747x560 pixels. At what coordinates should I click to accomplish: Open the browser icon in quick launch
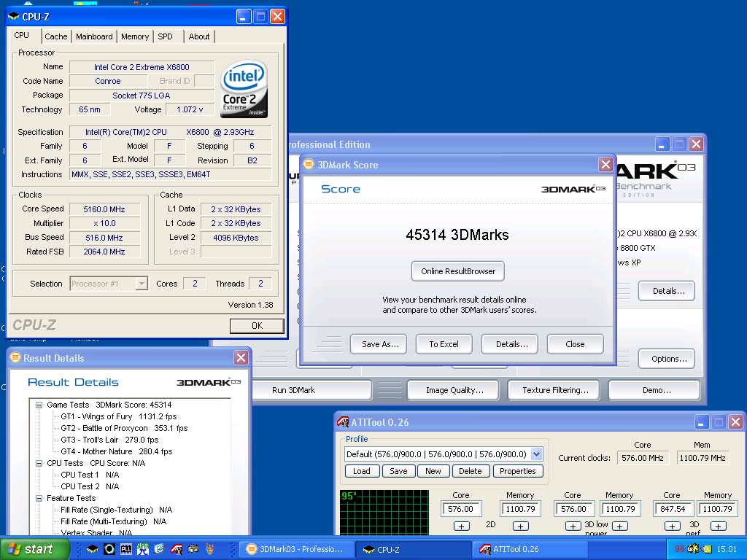(159, 549)
